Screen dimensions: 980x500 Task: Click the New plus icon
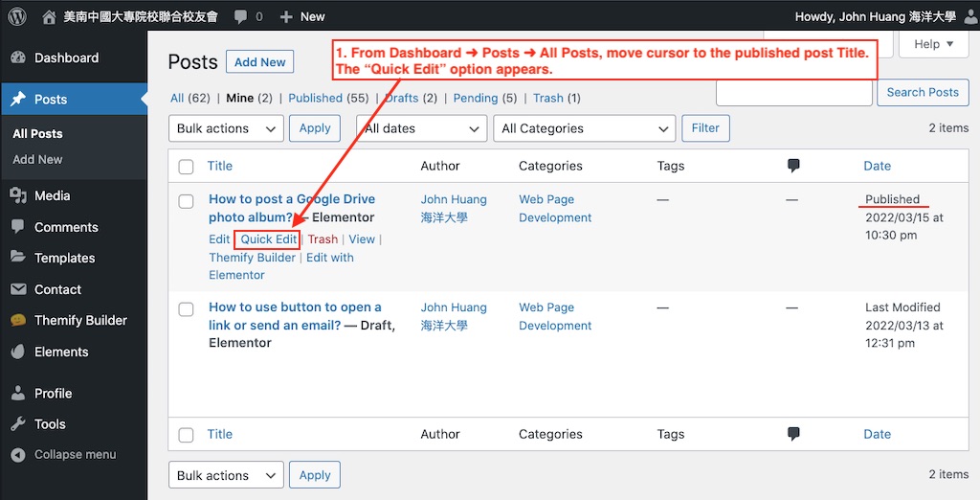click(x=285, y=17)
